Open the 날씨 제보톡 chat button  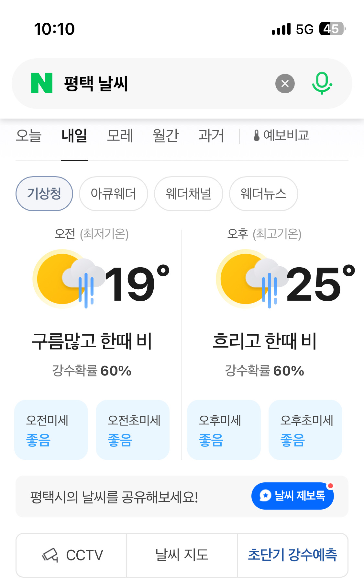click(x=292, y=496)
